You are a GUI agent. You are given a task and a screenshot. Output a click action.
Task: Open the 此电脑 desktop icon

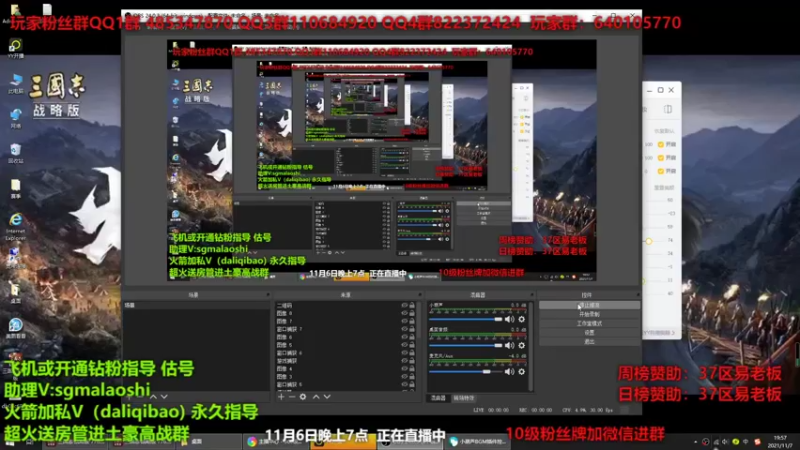point(15,83)
